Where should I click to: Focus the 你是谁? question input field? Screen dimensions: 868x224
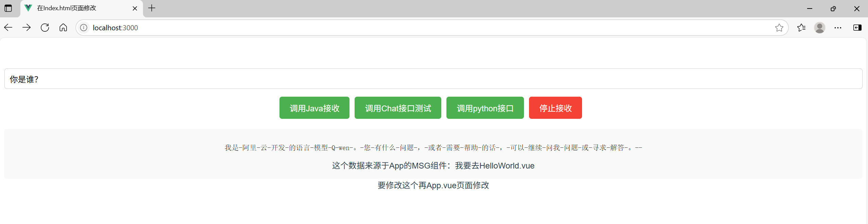tap(433, 79)
